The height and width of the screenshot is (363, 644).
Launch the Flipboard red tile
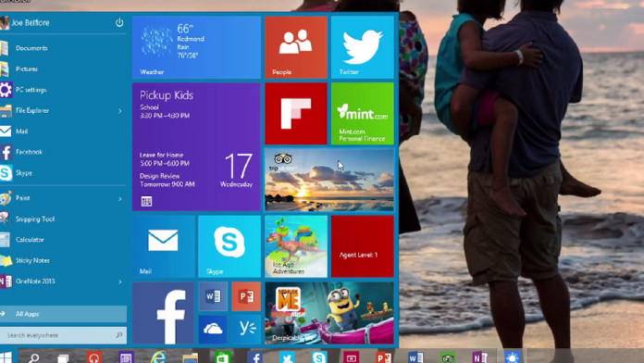[x=296, y=114]
